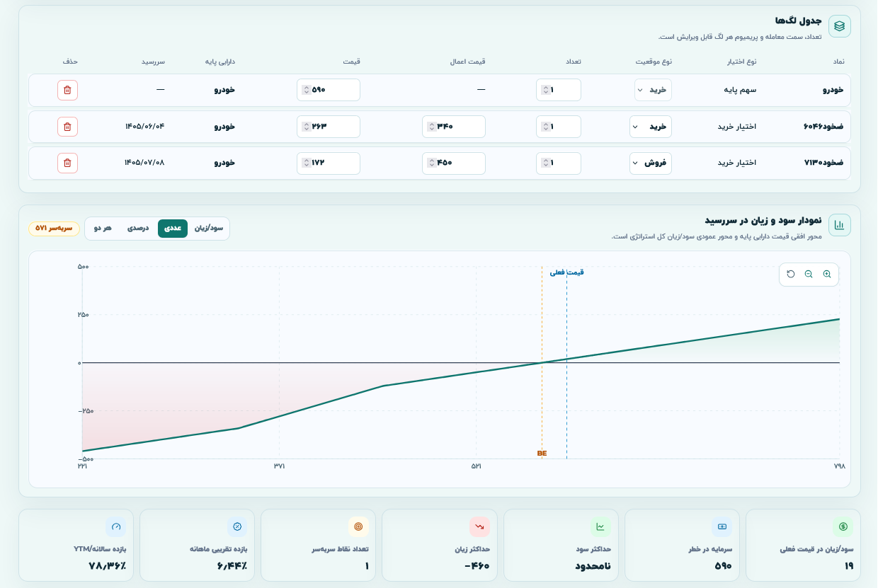878x588 pixels.
Task: Click the percent icon in بازده تقریبی ماهانه card
Action: (x=237, y=526)
